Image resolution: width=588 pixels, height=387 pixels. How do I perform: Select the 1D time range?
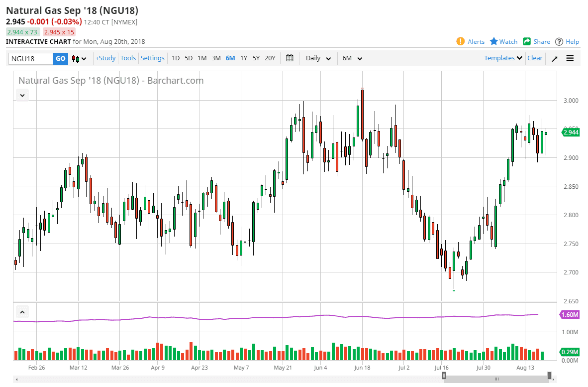(176, 58)
